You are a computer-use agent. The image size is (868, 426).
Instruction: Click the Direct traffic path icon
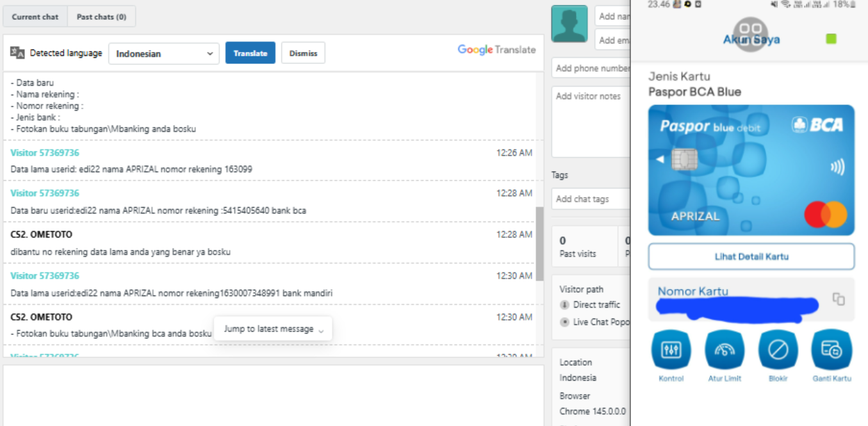[564, 305]
